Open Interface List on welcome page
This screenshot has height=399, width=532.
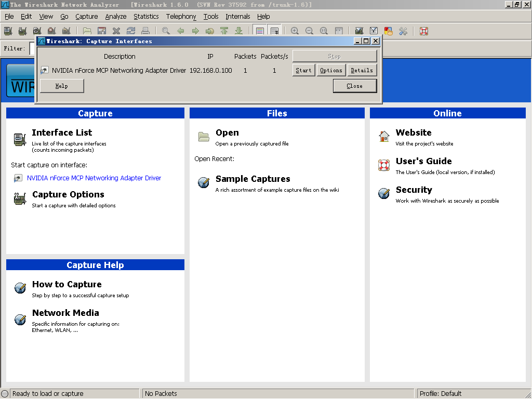pos(62,132)
